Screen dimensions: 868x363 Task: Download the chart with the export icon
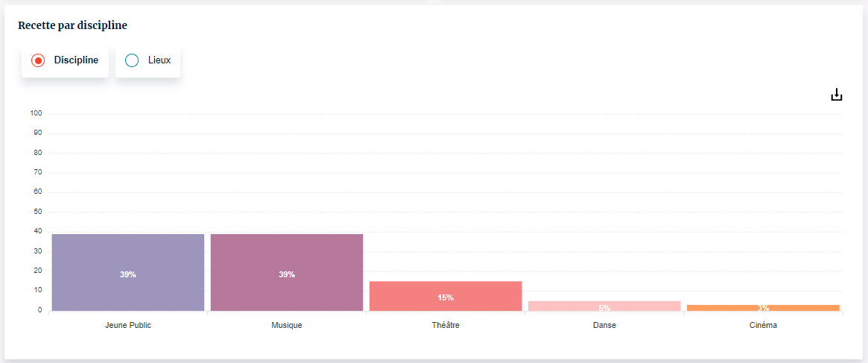[x=837, y=95]
